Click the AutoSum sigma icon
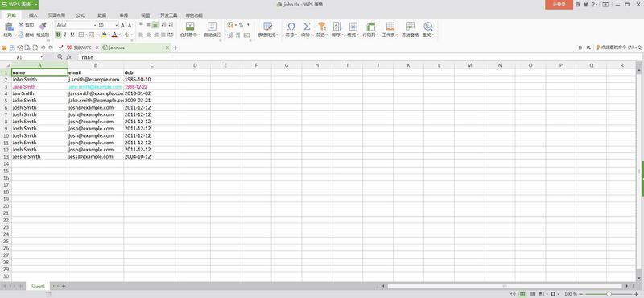The width and height of the screenshot is (644, 298). pyautogui.click(x=307, y=27)
